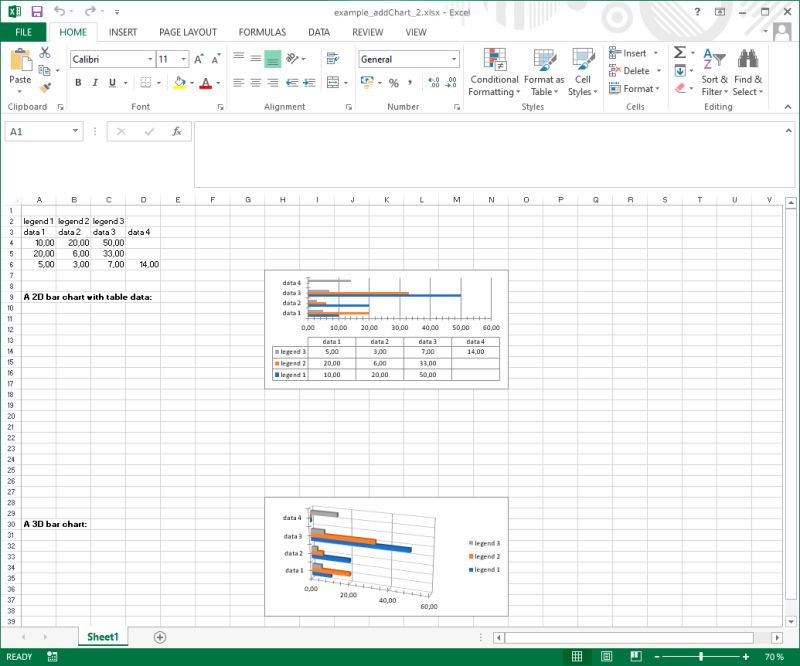Cut selection with scissors icon
The image size is (800, 666).
[x=45, y=52]
